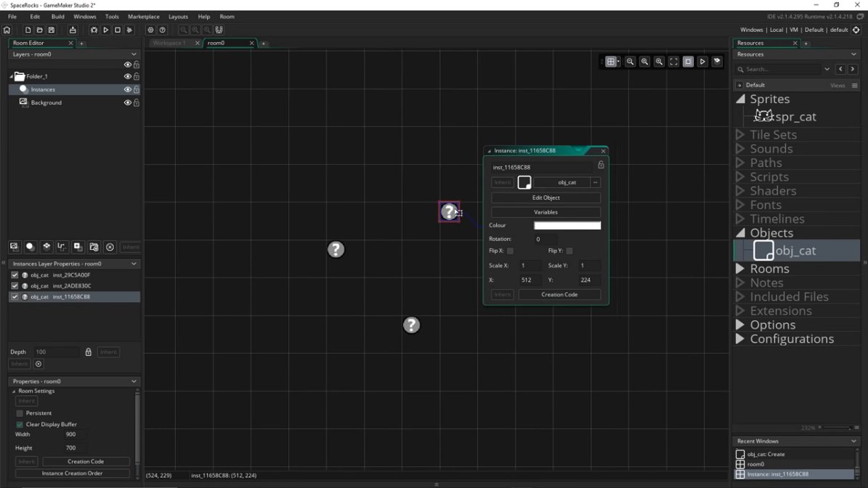Open the instance's Creation Code

[x=560, y=294]
